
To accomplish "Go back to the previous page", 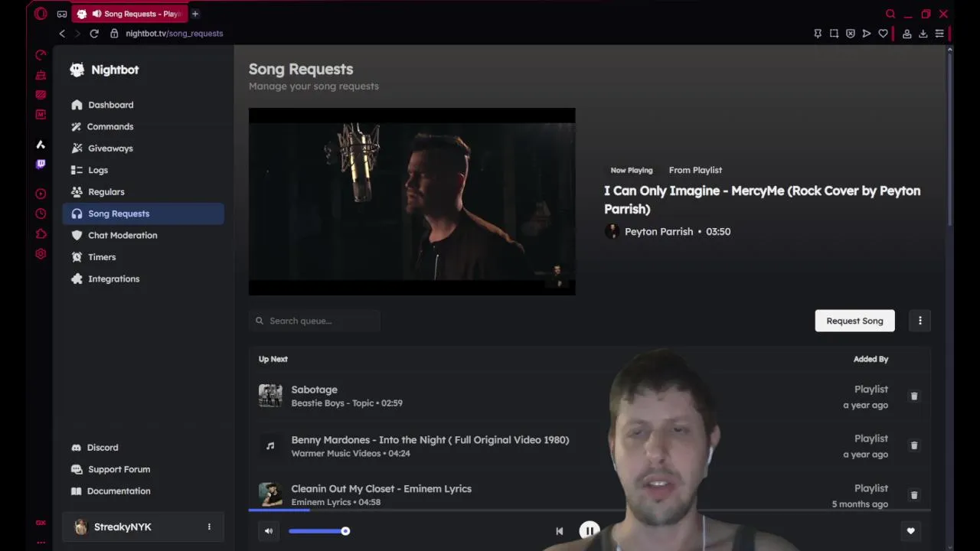I will (62, 34).
